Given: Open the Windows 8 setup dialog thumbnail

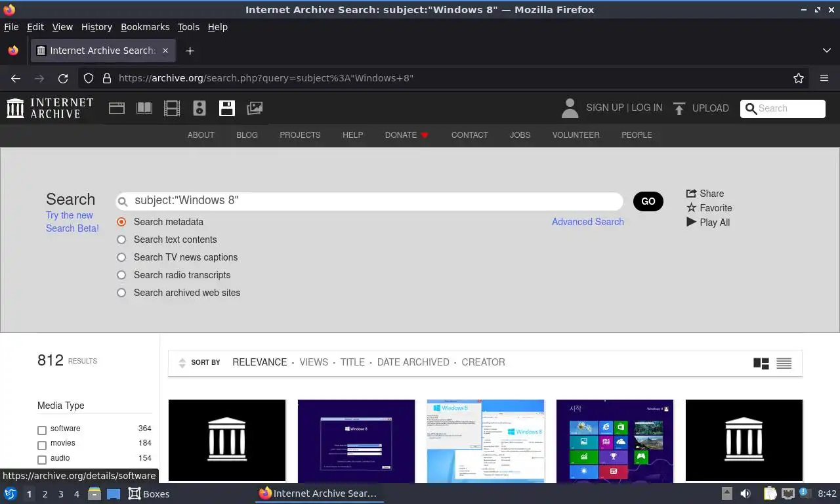Looking at the screenshot, I should pos(356,440).
